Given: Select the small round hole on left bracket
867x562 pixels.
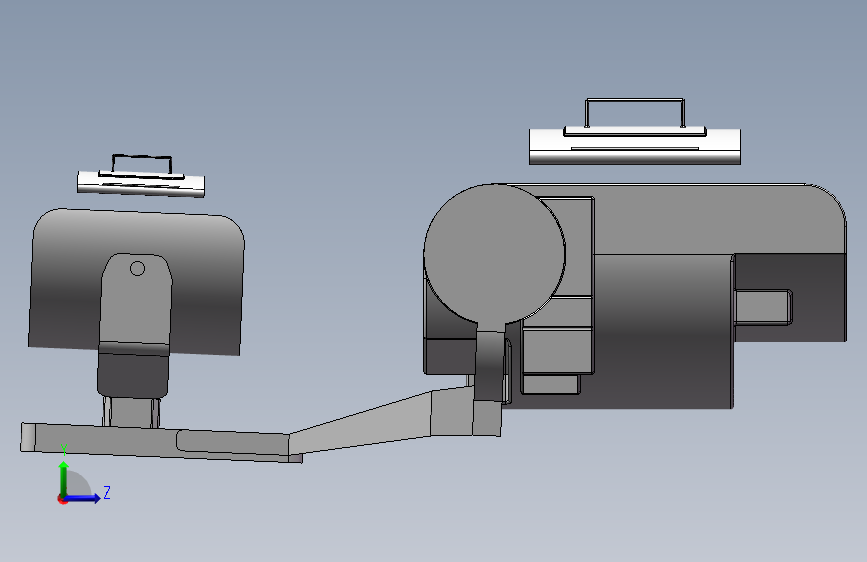Looking at the screenshot, I should [x=137, y=268].
